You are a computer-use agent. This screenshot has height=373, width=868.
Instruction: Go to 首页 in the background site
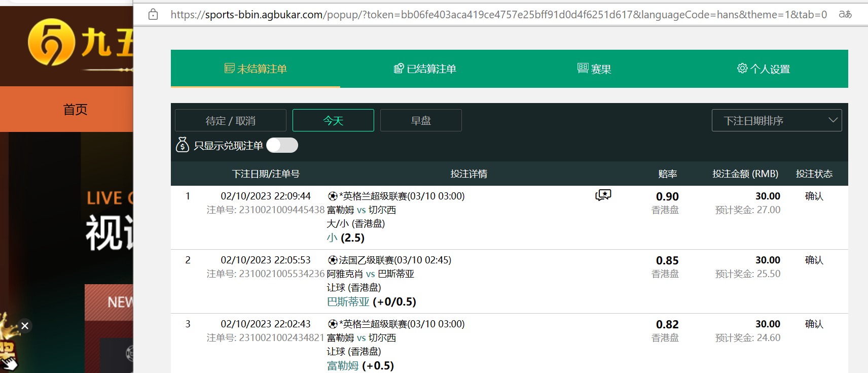pyautogui.click(x=75, y=109)
